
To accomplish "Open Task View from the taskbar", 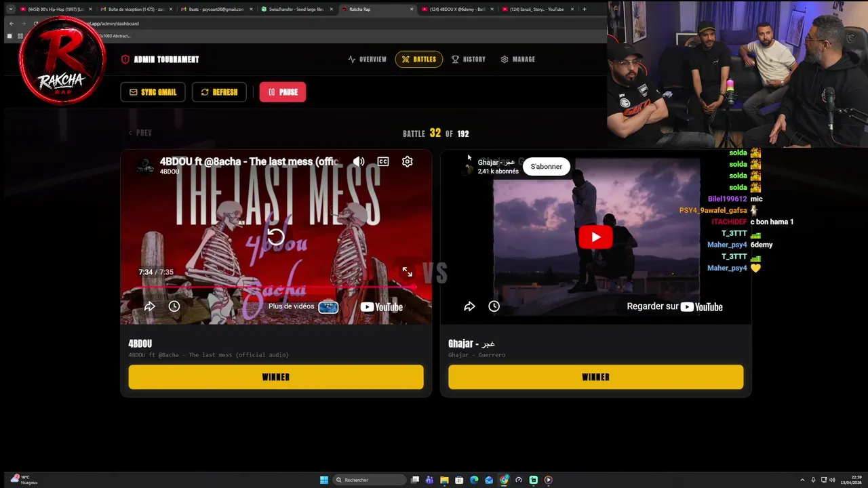I will coord(415,480).
